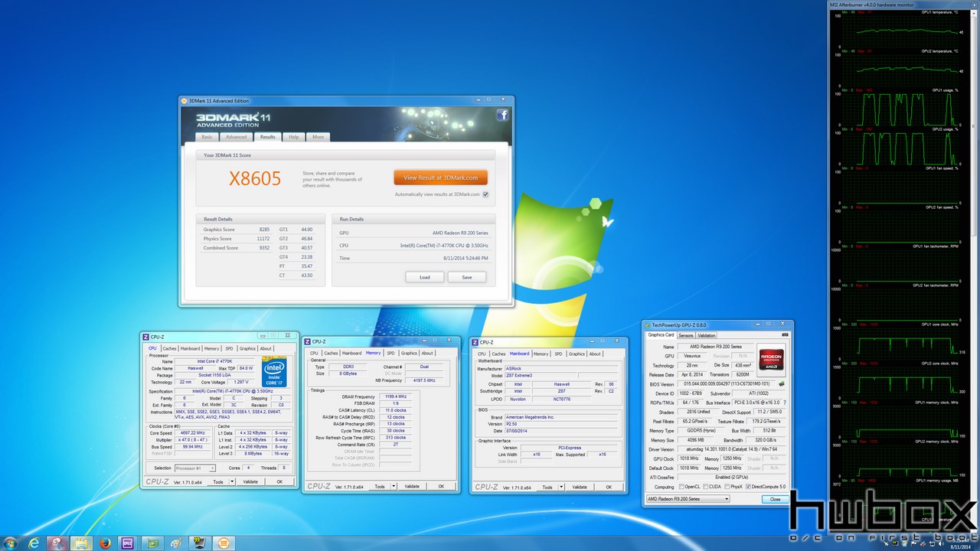Toggle the CUDA checkbox in GPU-Z
This screenshot has width=980, height=551.
tap(704, 487)
